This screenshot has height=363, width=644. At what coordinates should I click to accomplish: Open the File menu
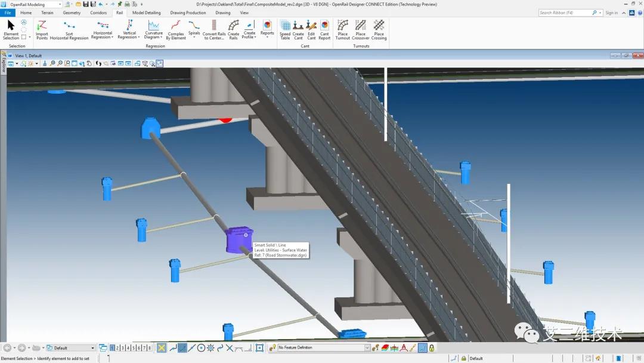click(8, 13)
